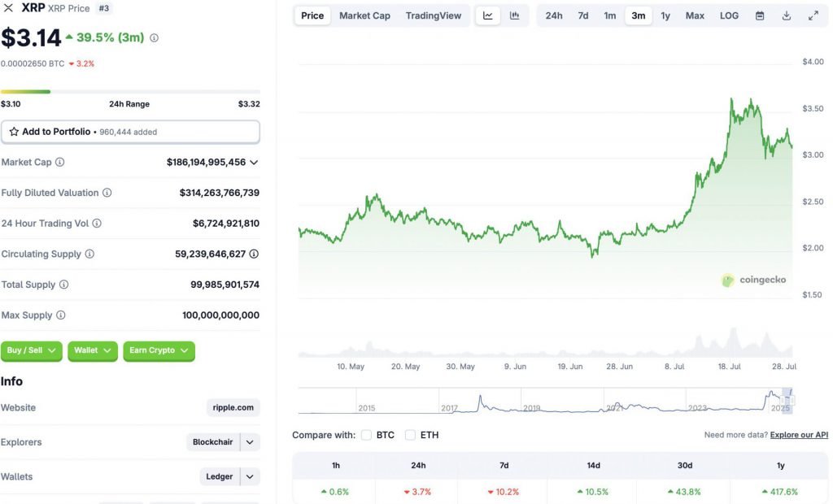
Task: Open the TradingView tab
Action: click(434, 15)
